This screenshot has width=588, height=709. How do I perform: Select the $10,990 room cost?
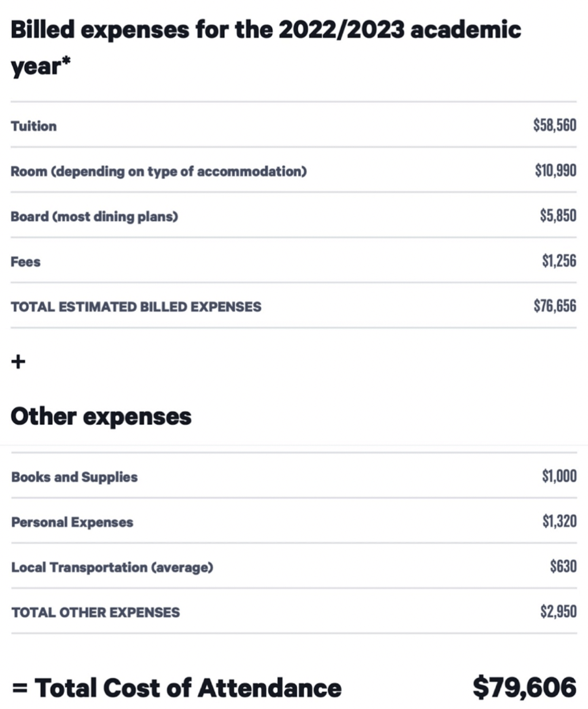[555, 170]
